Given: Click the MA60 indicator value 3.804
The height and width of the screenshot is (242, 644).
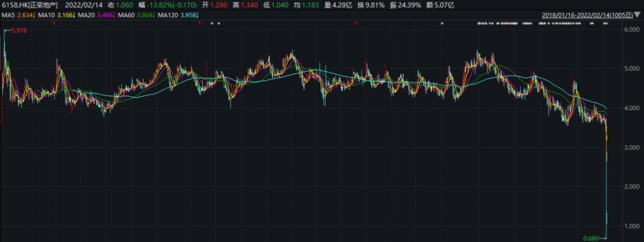Looking at the screenshot, I should [x=145, y=14].
